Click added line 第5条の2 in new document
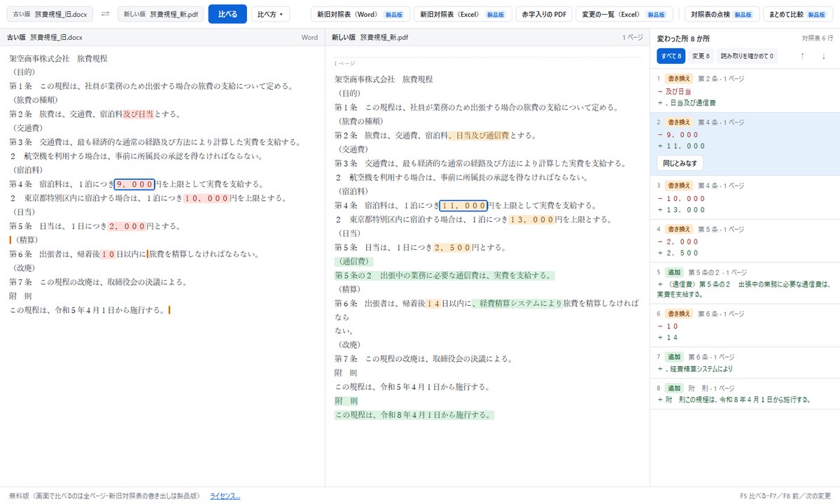This screenshot has height=504, width=840. [x=444, y=275]
